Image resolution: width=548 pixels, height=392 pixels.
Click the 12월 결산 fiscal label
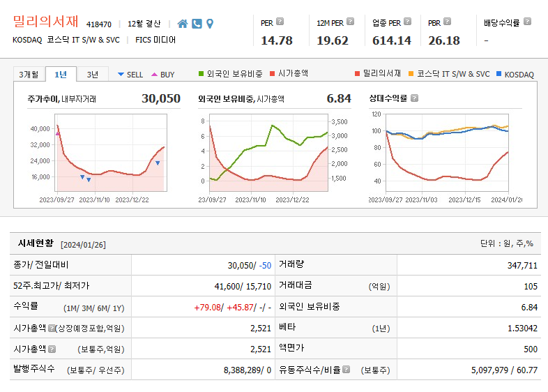coord(144,24)
